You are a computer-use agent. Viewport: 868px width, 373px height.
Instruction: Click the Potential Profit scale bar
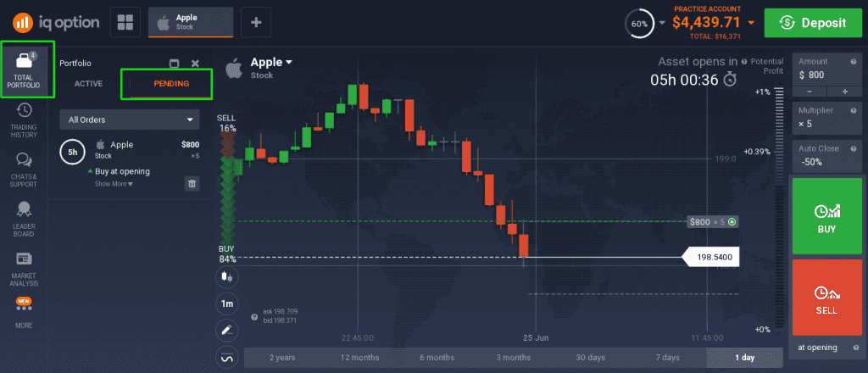(x=780, y=210)
